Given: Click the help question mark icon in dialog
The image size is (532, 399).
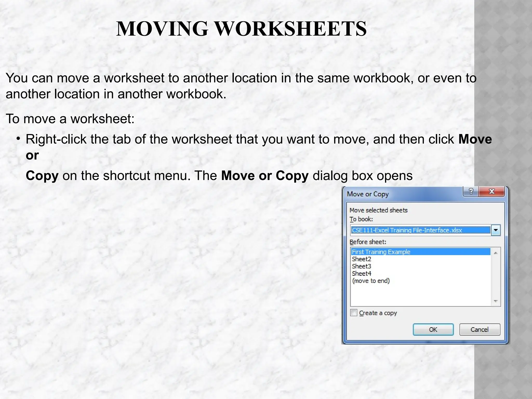Looking at the screenshot, I should [471, 191].
